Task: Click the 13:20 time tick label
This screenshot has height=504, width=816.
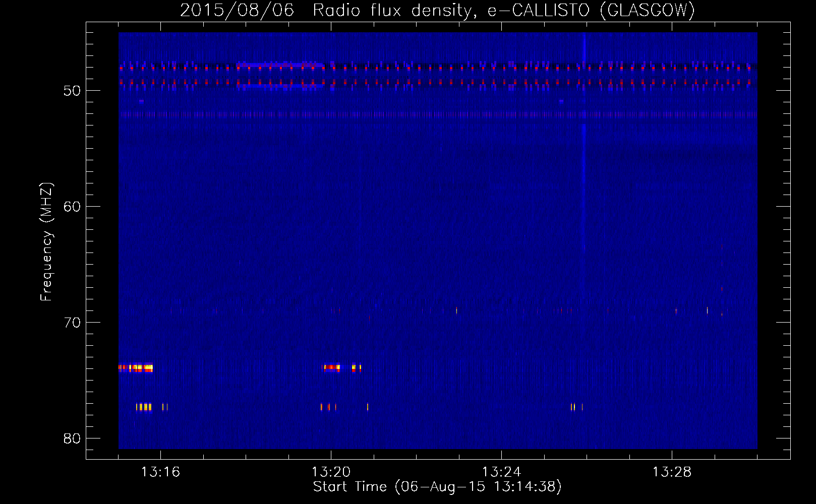Action: (x=331, y=472)
